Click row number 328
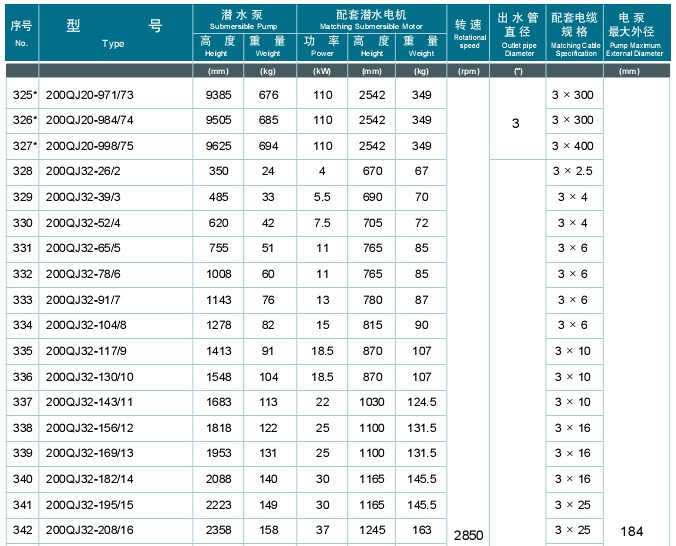 tap(22, 171)
